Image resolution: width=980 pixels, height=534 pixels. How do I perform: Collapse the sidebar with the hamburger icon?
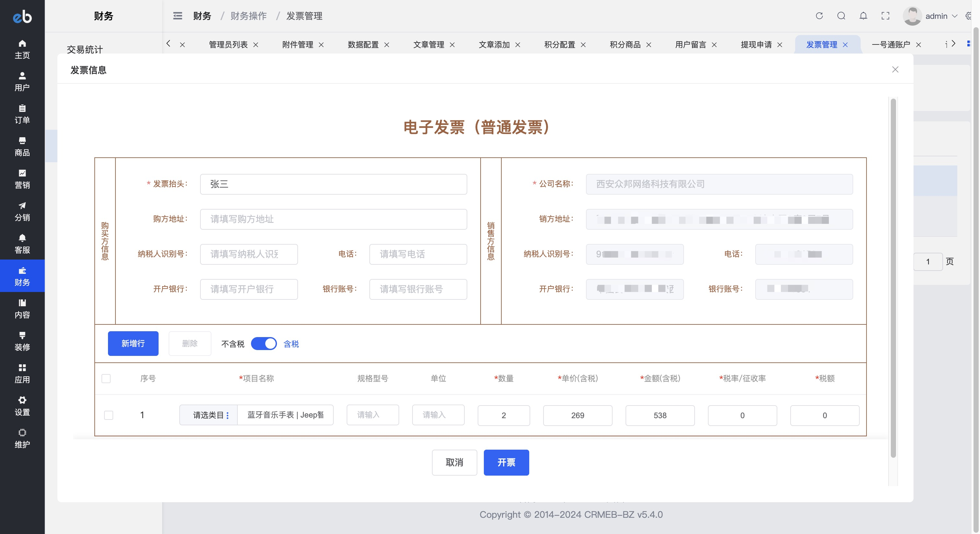177,16
